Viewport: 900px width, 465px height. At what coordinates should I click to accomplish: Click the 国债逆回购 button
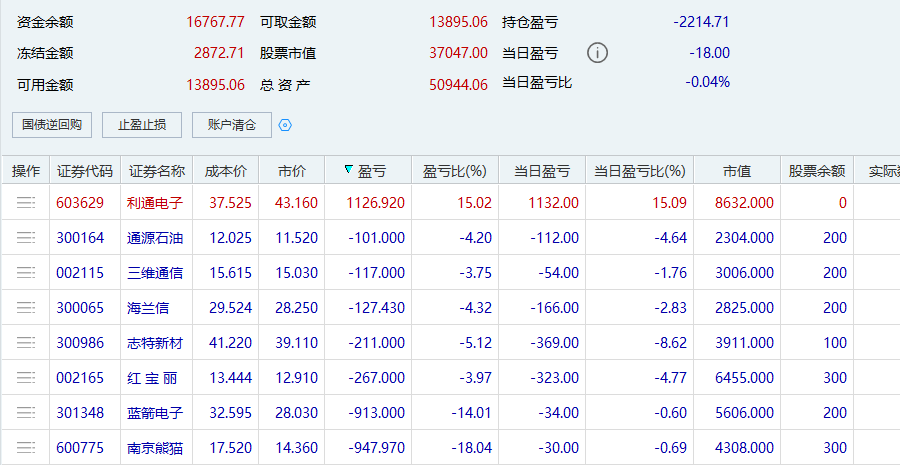(52, 125)
